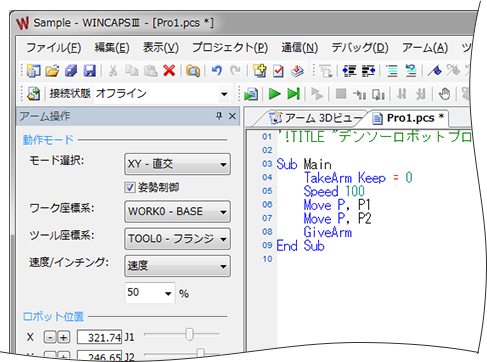487x362 pixels.
Task: Click the Save All (stacked disks) icon
Action: point(71,71)
